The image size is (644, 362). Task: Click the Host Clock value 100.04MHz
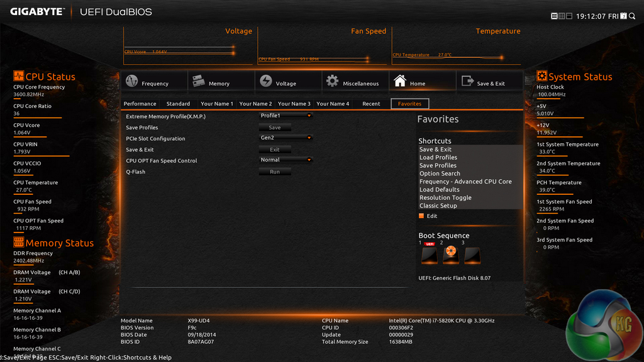552,94
